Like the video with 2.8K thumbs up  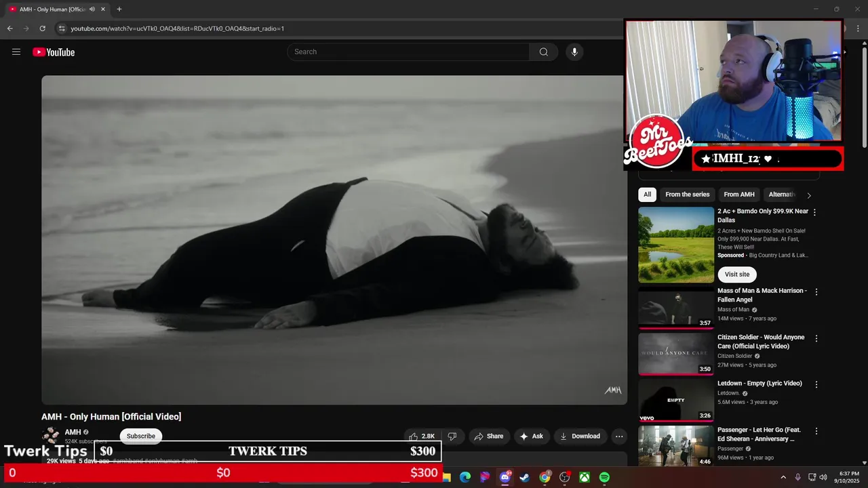422,436
